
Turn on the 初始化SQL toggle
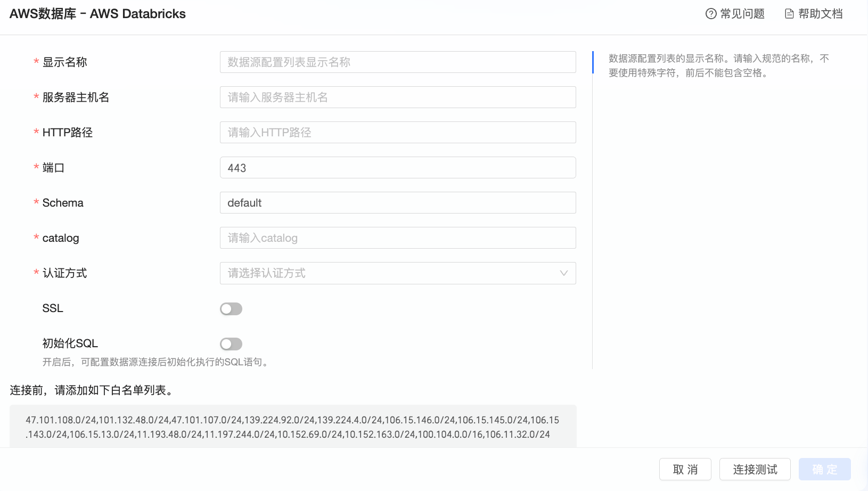click(231, 344)
